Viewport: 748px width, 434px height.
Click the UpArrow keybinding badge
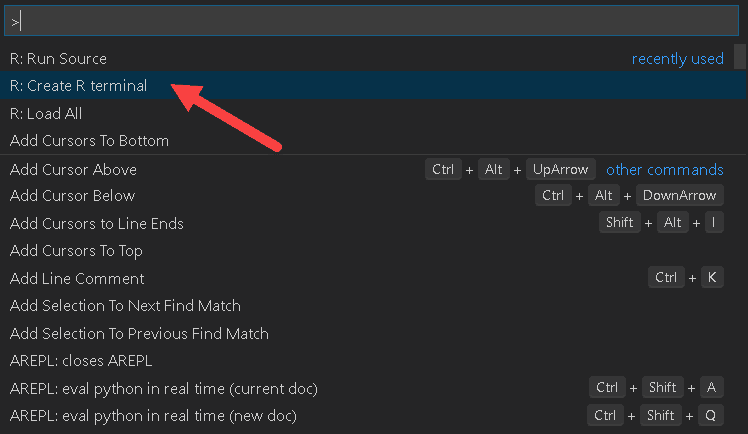point(561,170)
